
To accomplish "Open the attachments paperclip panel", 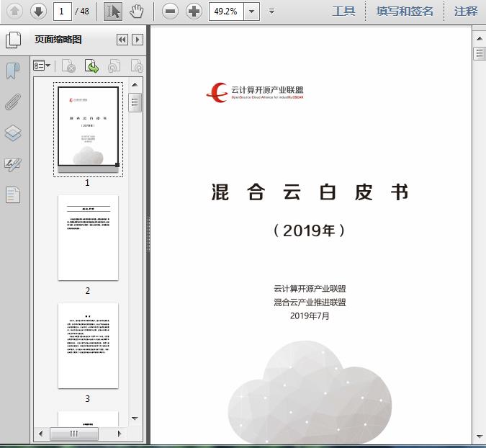I will point(13,102).
